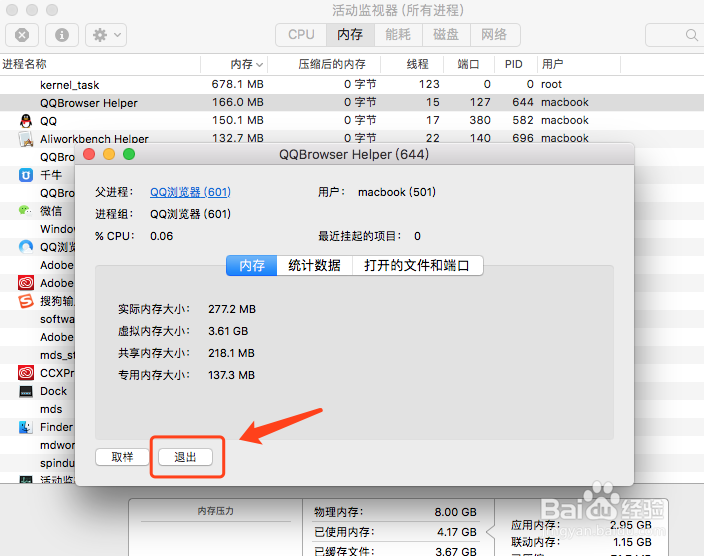Click the 微信 WeChat icon
This screenshot has height=556, width=704.
pos(25,210)
